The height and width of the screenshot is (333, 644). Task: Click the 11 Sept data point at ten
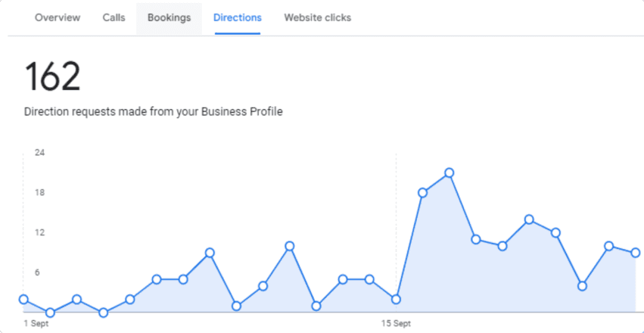click(289, 246)
